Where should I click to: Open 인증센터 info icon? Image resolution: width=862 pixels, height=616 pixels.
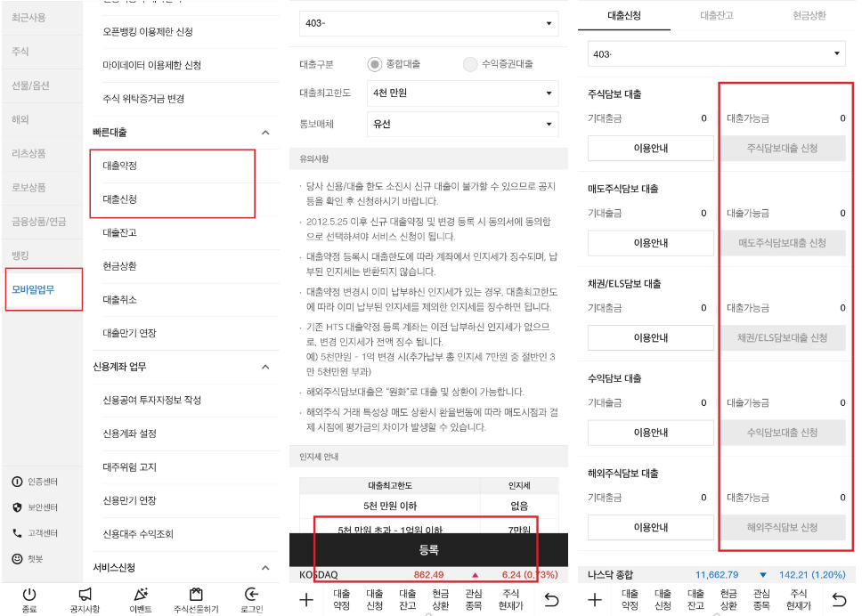pyautogui.click(x=17, y=482)
